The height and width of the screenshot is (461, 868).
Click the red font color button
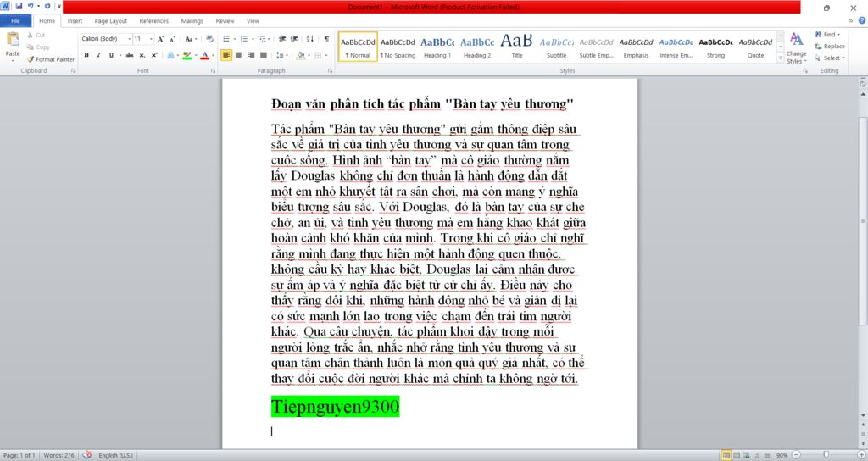(205, 55)
